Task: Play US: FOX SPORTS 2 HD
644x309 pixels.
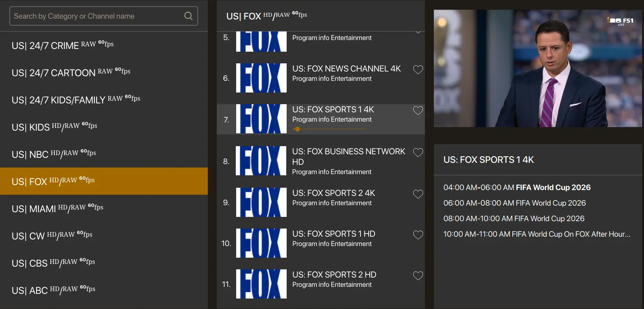Action: click(334, 274)
